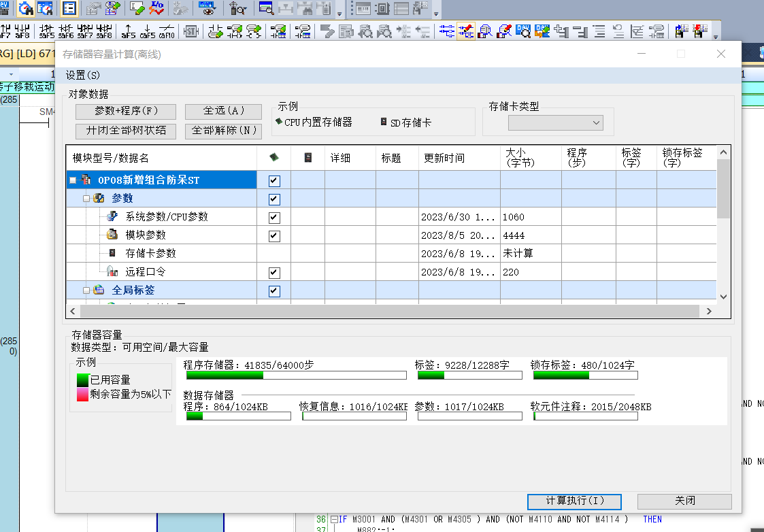This screenshot has width=764, height=532.
Task: Uncheck the 模块参数 checkbox
Action: click(274, 236)
